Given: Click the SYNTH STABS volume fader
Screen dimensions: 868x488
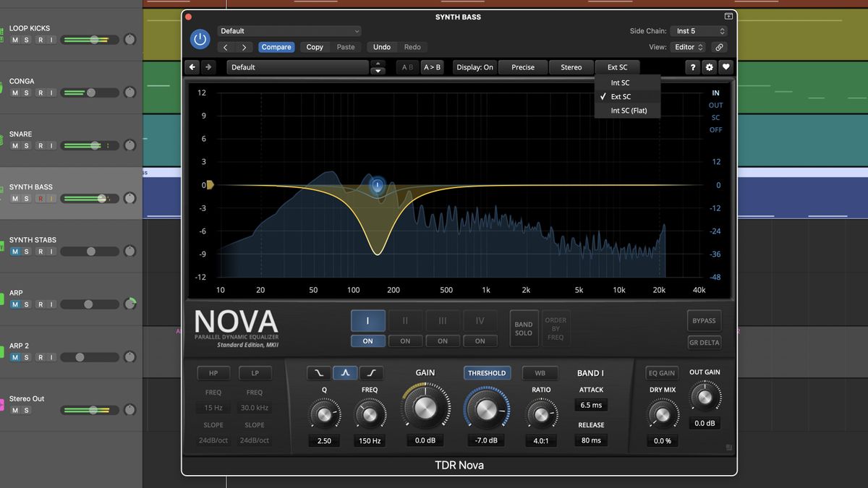Looking at the screenshot, I should click(x=90, y=252).
